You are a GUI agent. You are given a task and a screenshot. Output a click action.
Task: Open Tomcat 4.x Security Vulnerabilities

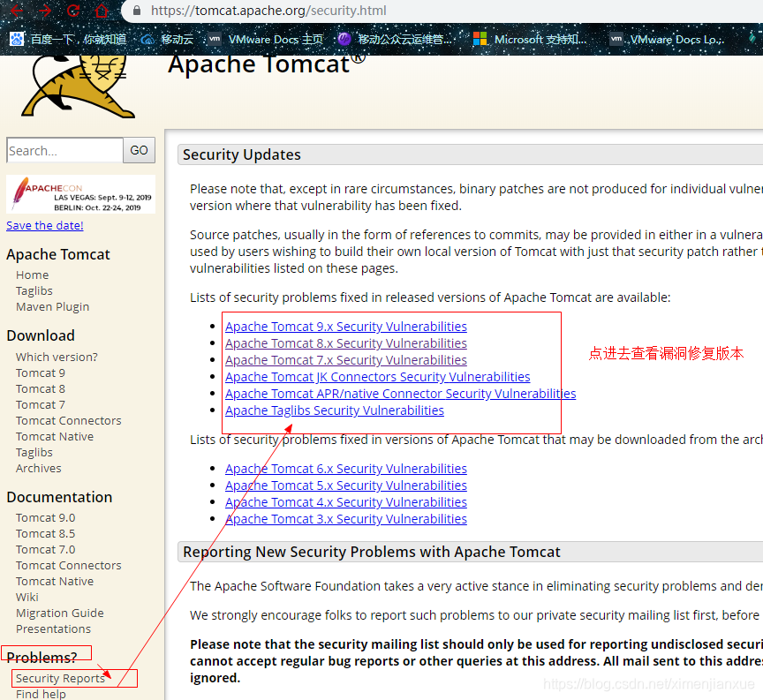[346, 502]
